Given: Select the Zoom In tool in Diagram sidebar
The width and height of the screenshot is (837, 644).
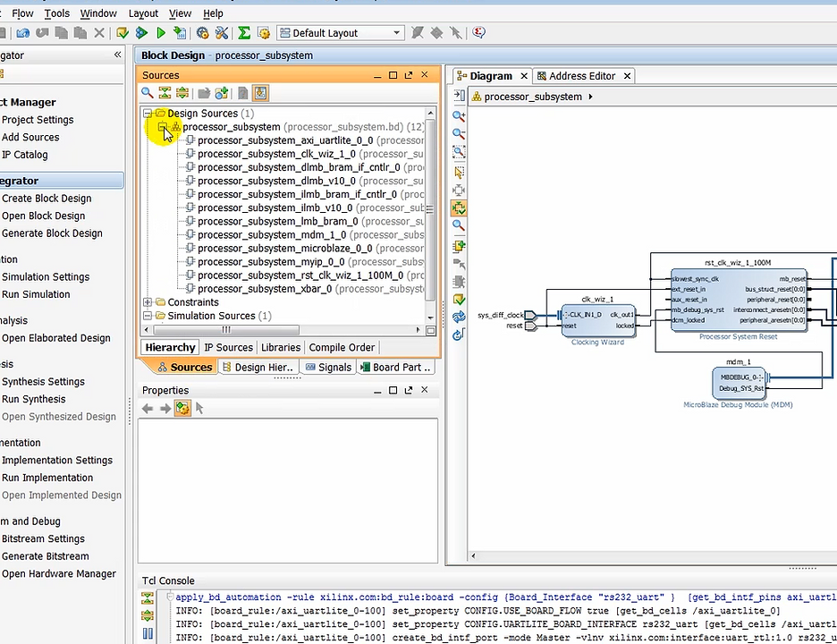Looking at the screenshot, I should click(459, 115).
